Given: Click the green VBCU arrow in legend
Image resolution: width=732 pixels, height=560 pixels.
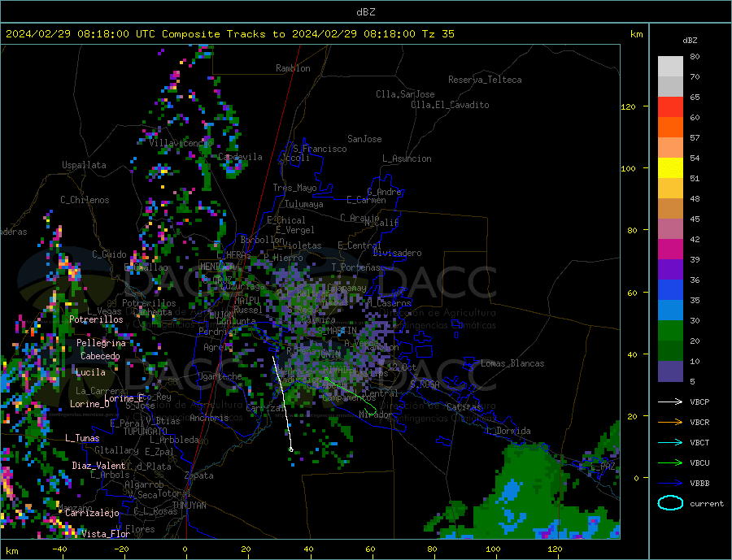Looking at the screenshot, I should [670, 463].
